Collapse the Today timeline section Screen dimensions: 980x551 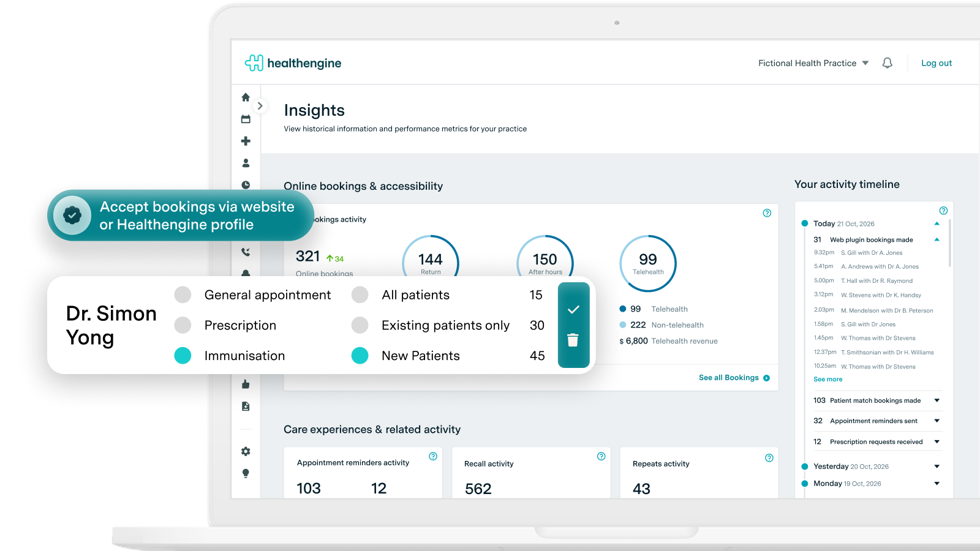(937, 223)
